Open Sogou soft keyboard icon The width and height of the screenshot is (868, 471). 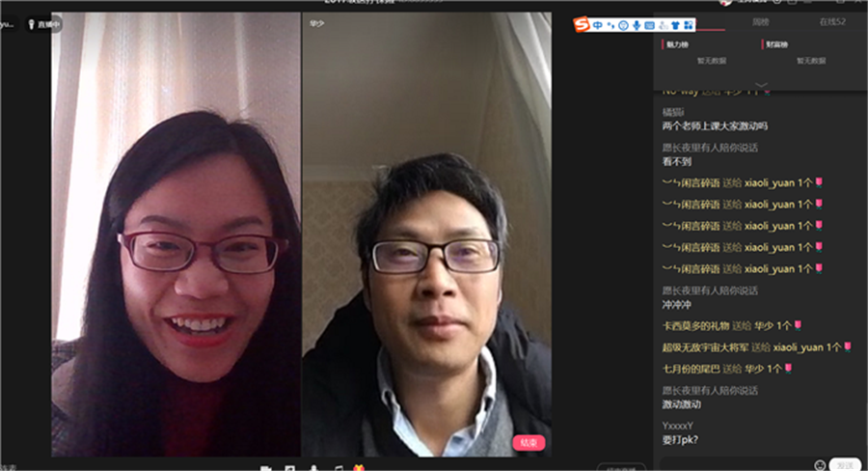(x=649, y=24)
